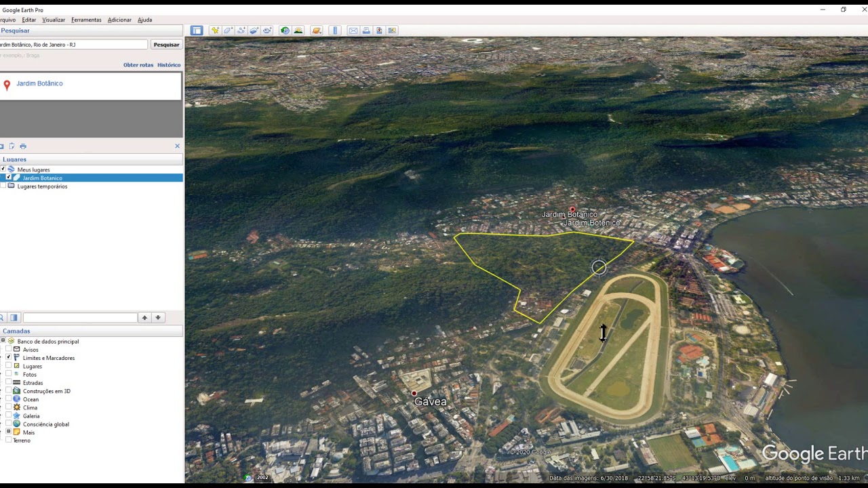Viewport: 868px width, 488px height.
Task: Click the 2002 historical imagery indicator
Action: [262, 478]
